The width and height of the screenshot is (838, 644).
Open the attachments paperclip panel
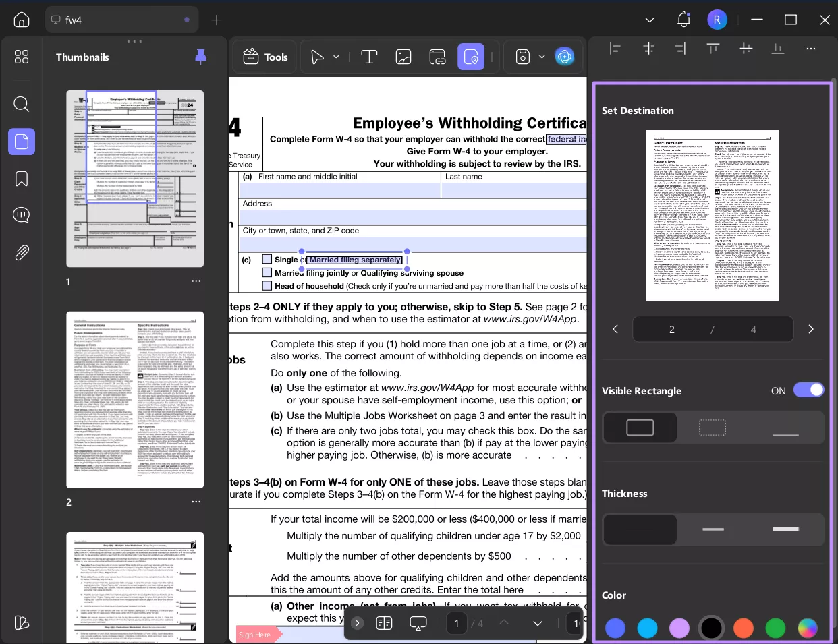tap(22, 252)
